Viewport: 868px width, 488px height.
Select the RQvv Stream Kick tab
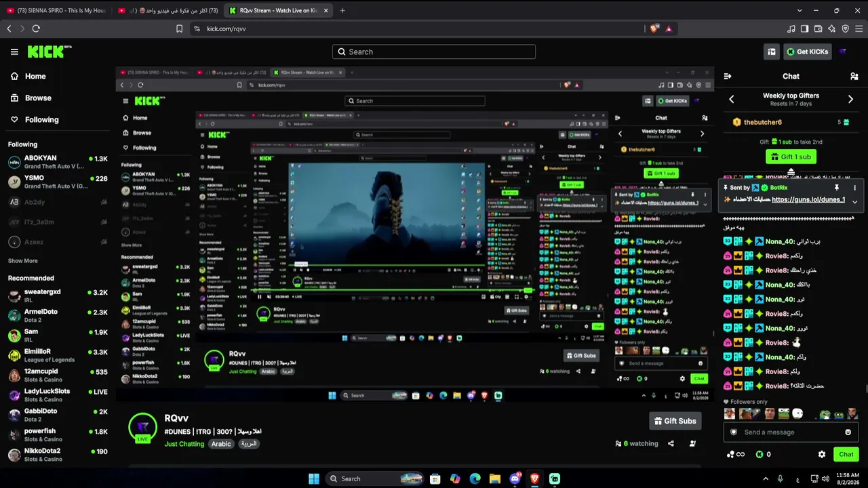tap(278, 11)
